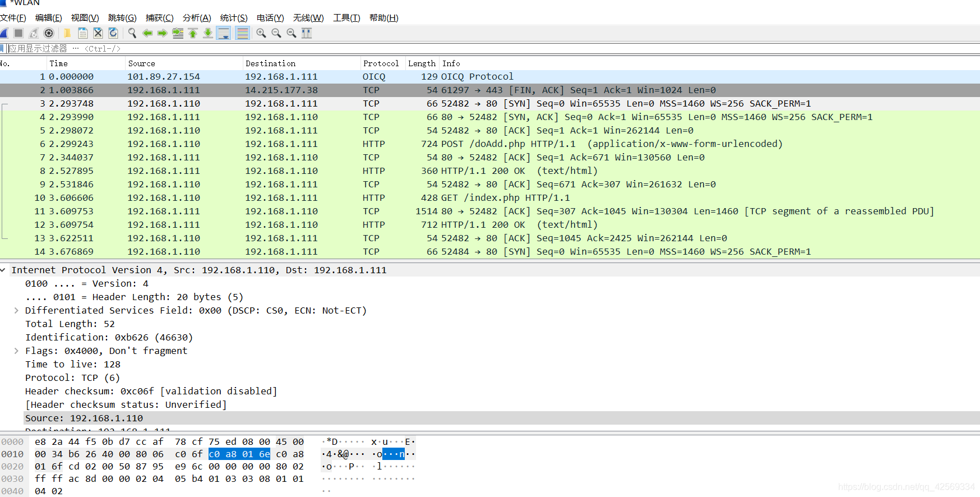Screen dimensions: 980x497
Task: Reset text to normal size
Action: point(292,33)
